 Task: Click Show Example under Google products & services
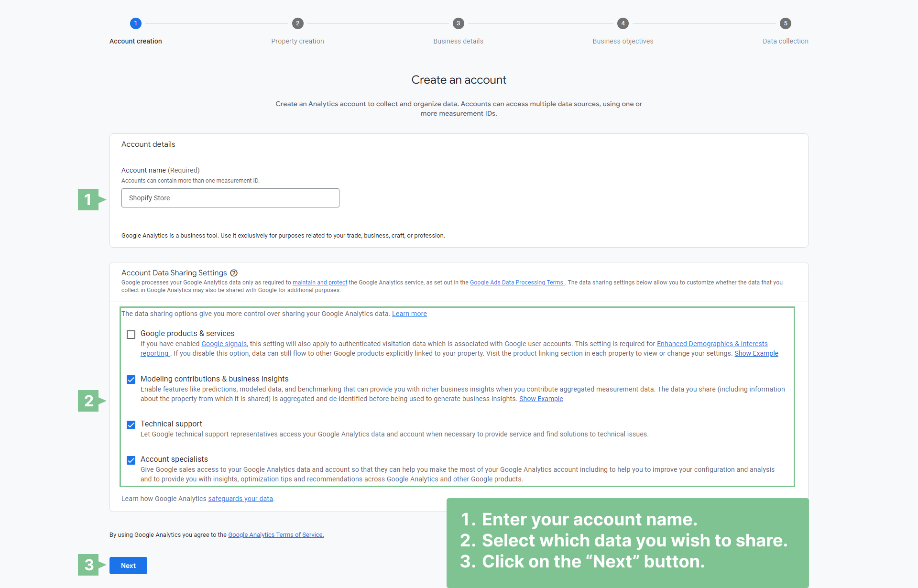click(x=756, y=353)
